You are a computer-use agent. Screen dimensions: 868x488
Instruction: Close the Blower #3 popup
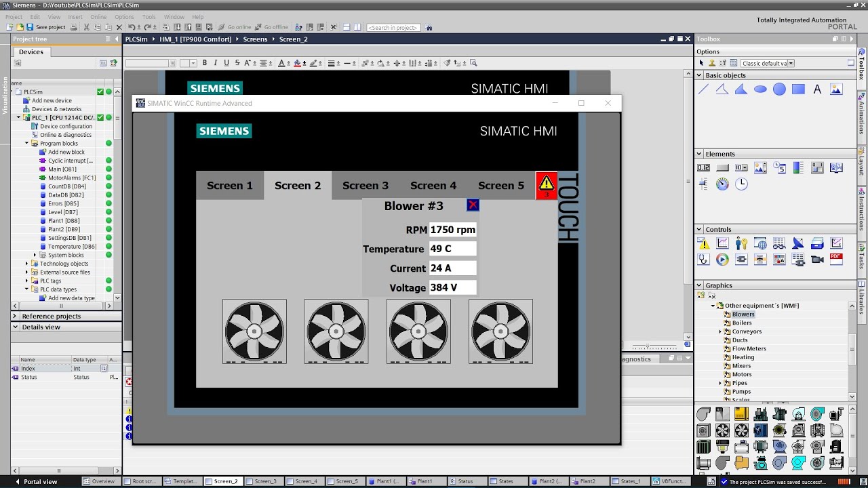click(473, 205)
